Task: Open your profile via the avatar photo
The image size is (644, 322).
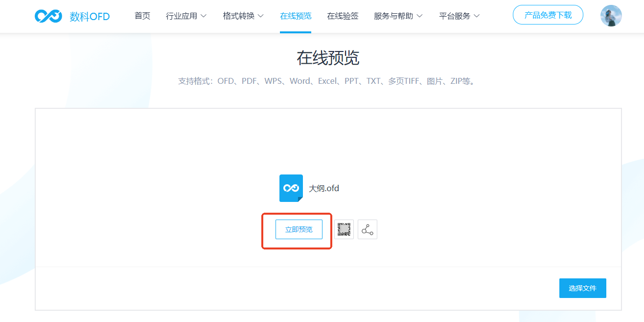Action: click(x=611, y=15)
